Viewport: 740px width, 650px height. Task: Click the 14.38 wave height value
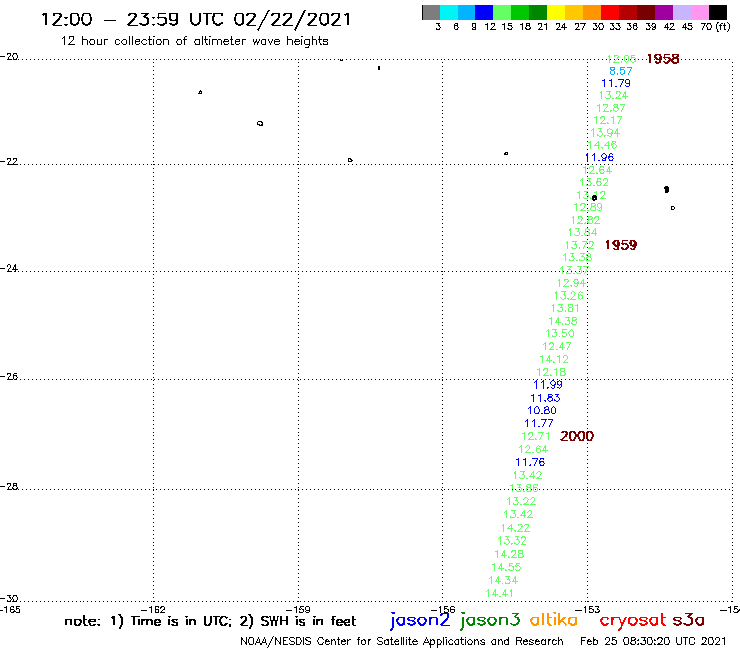(563, 321)
